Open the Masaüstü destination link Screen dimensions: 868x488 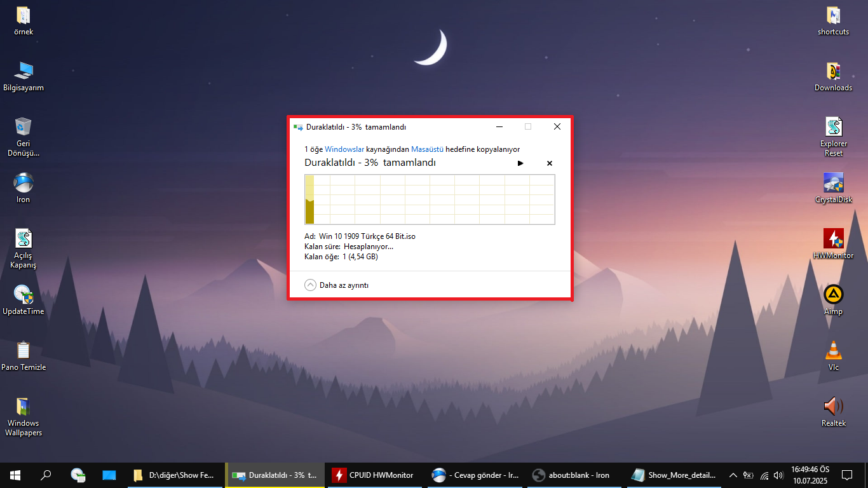(x=427, y=149)
